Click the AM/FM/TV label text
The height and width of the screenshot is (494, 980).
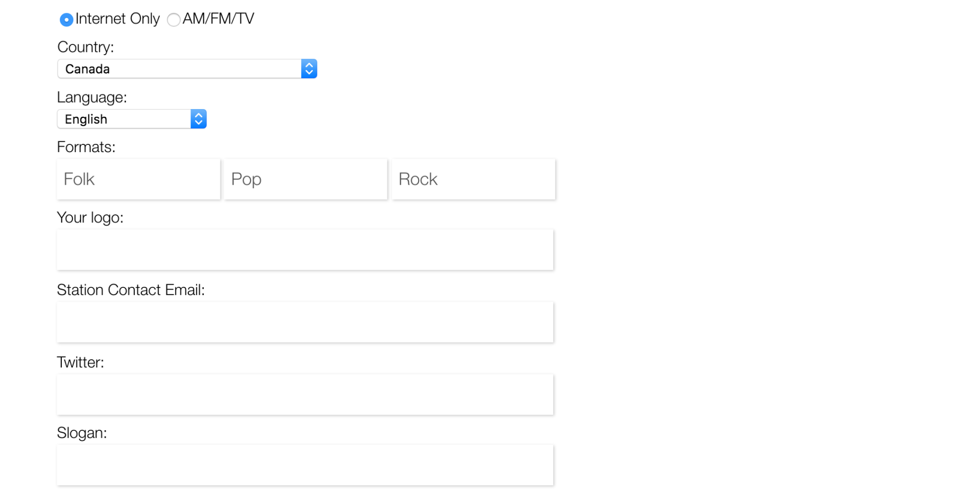click(218, 19)
